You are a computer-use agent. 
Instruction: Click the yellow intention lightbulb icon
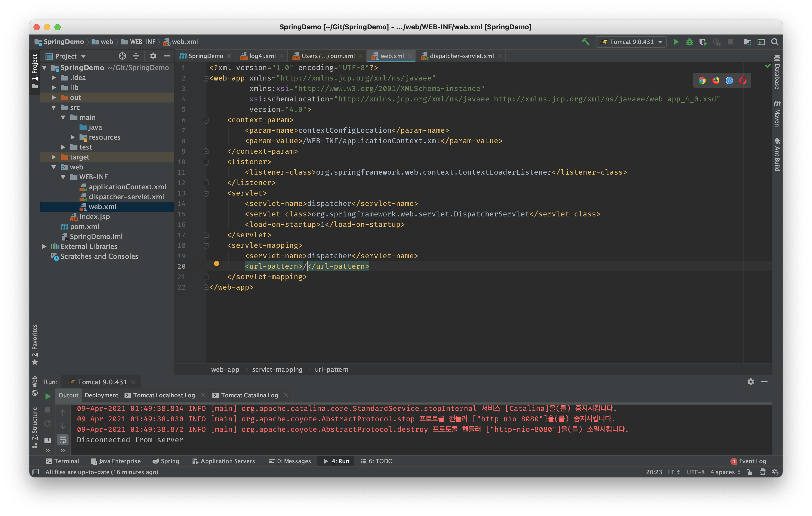217,265
